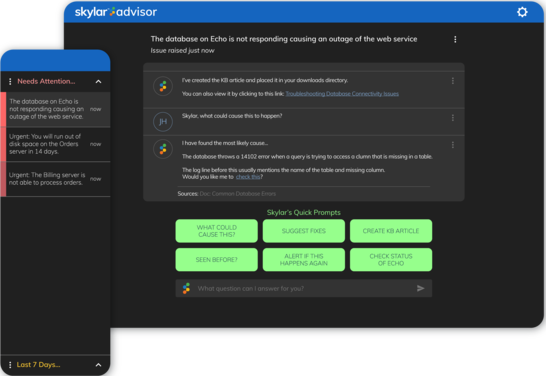Viewport: 546px width, 376px height.
Task: Click the JH user avatar
Action: point(163,122)
